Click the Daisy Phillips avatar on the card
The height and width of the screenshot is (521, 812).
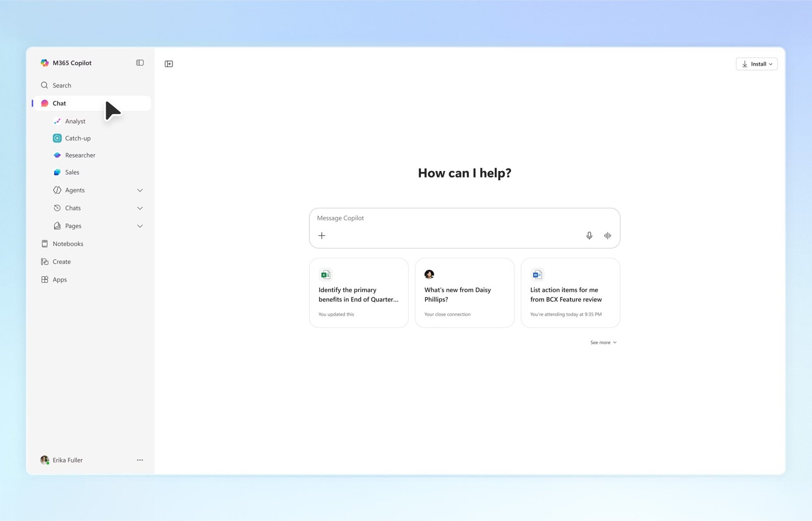pyautogui.click(x=429, y=275)
